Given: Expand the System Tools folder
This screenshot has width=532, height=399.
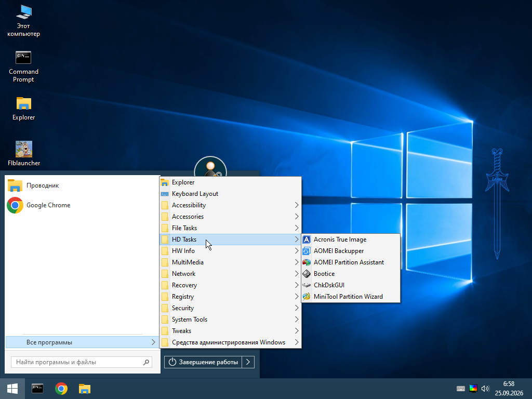Looking at the screenshot, I should point(230,320).
